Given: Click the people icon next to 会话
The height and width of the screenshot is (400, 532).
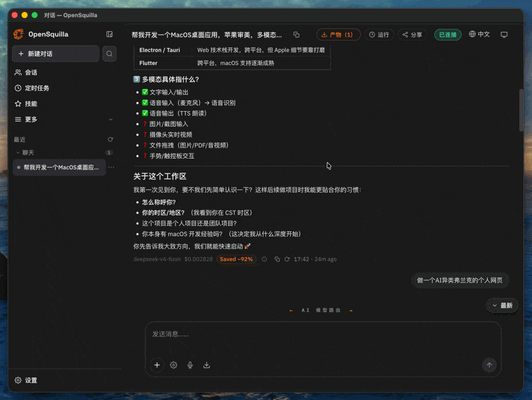Looking at the screenshot, I should click(x=18, y=72).
